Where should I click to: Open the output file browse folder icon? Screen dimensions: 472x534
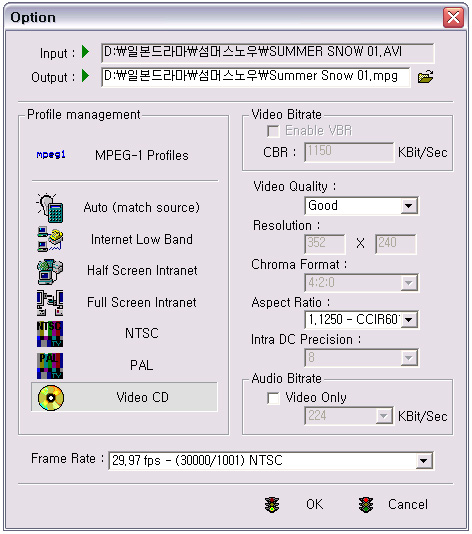(x=425, y=77)
